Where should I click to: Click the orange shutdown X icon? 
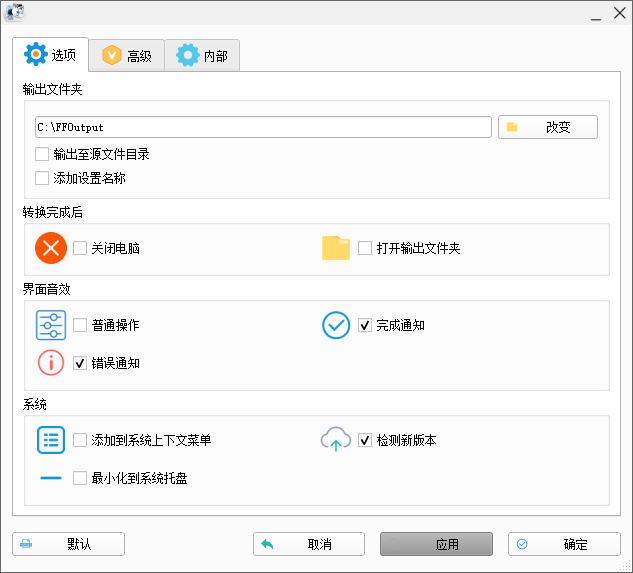tap(51, 248)
